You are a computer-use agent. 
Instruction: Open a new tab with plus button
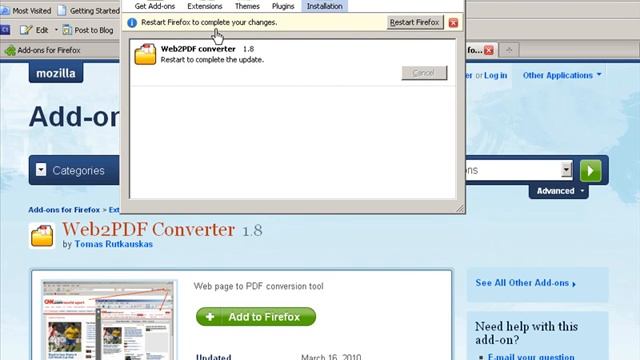pyautogui.click(x=509, y=50)
